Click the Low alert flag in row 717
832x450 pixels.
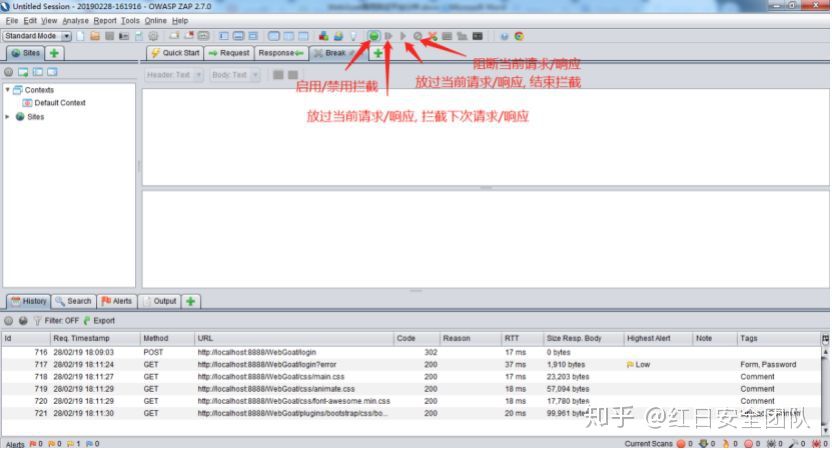pyautogui.click(x=630, y=365)
